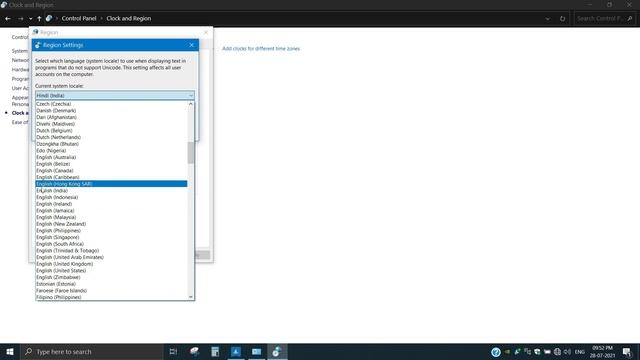Select English (Singapore) locale

111,237
